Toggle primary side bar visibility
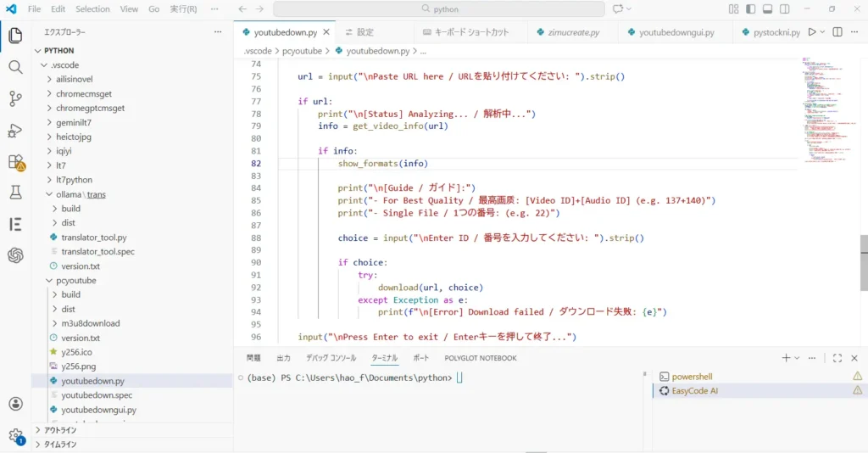The width and height of the screenshot is (868, 453). [751, 8]
